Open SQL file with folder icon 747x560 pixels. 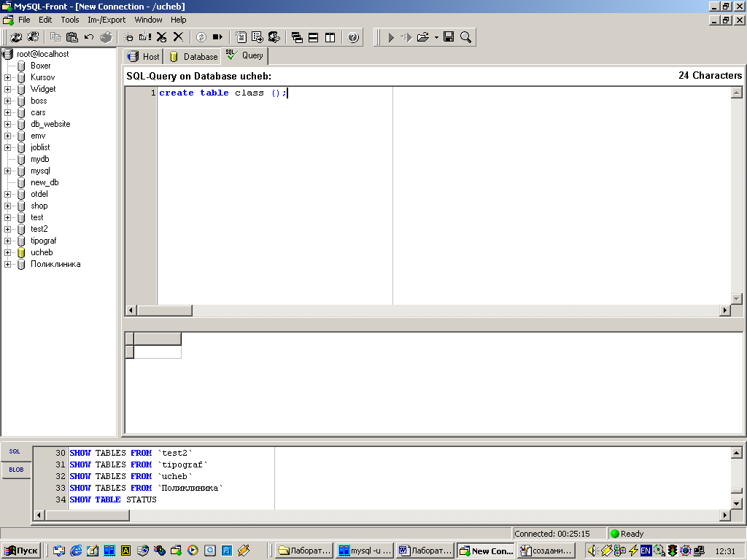[423, 37]
